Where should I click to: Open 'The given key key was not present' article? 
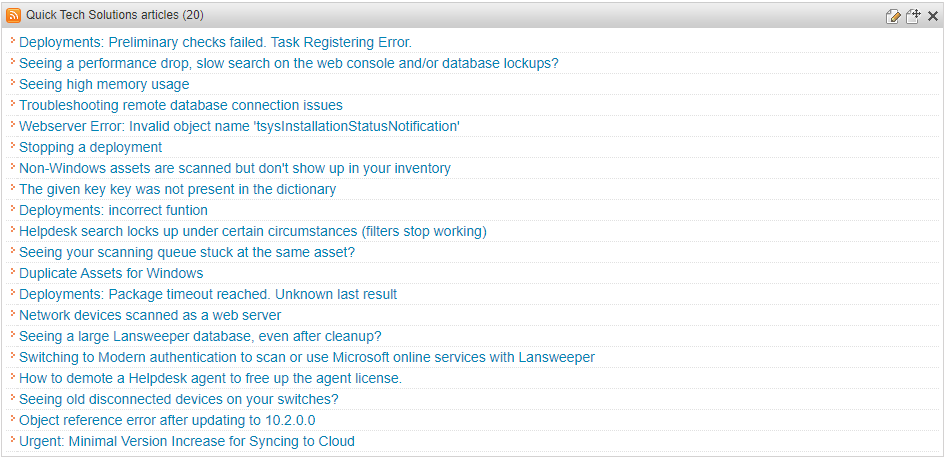tap(177, 189)
